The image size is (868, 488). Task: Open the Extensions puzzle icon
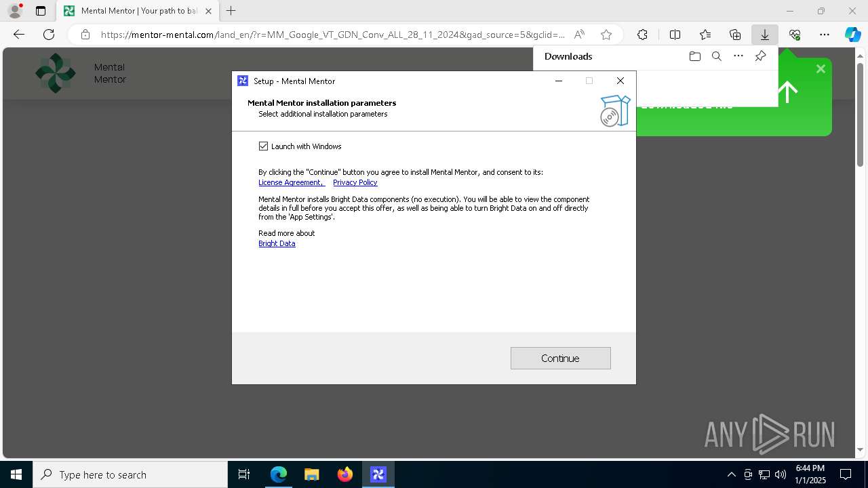coord(642,35)
